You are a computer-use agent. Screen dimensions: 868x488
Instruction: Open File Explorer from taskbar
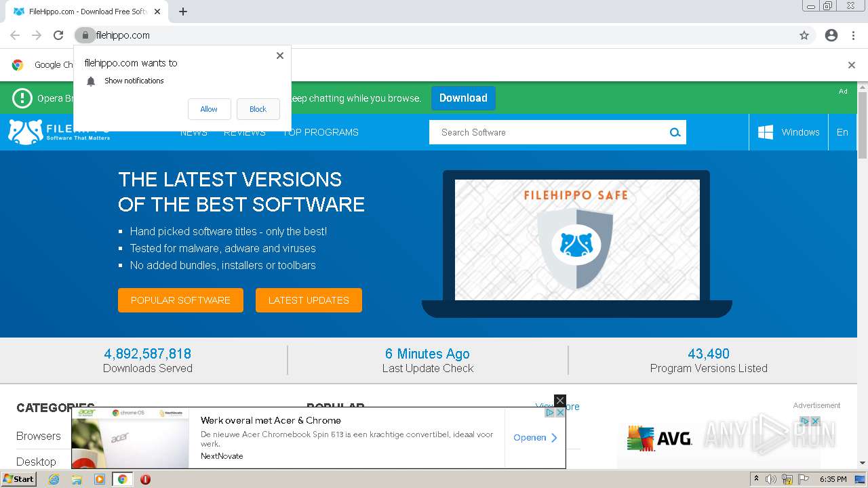point(77,479)
